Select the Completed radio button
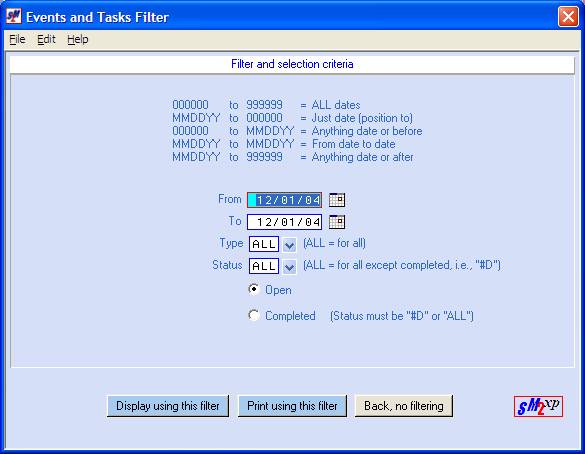 pos(254,315)
